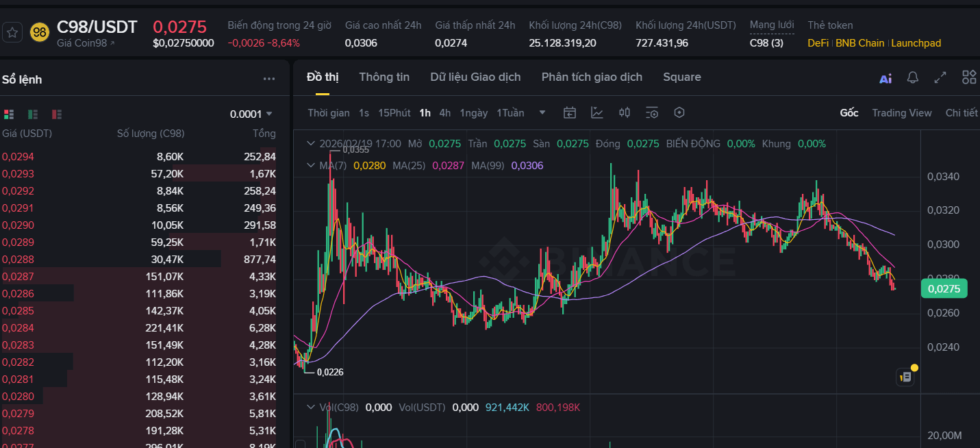Switch to Thông tin tab
This screenshot has width=980, height=448.
384,77
